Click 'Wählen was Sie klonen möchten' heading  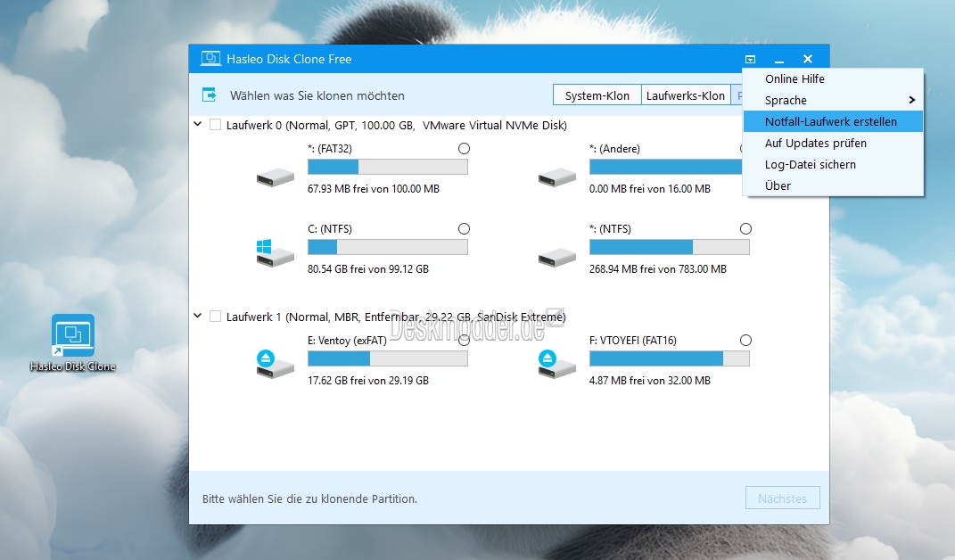317,95
